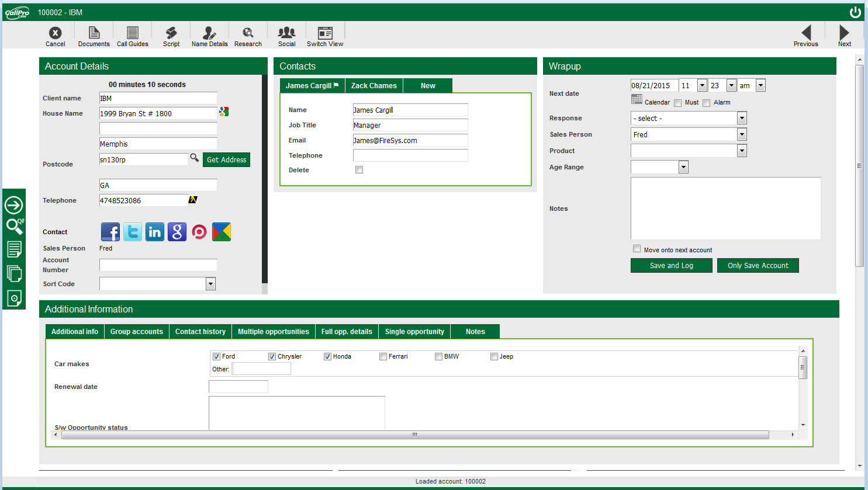
Task: Open the Full opp. details tab
Action: pos(347,332)
